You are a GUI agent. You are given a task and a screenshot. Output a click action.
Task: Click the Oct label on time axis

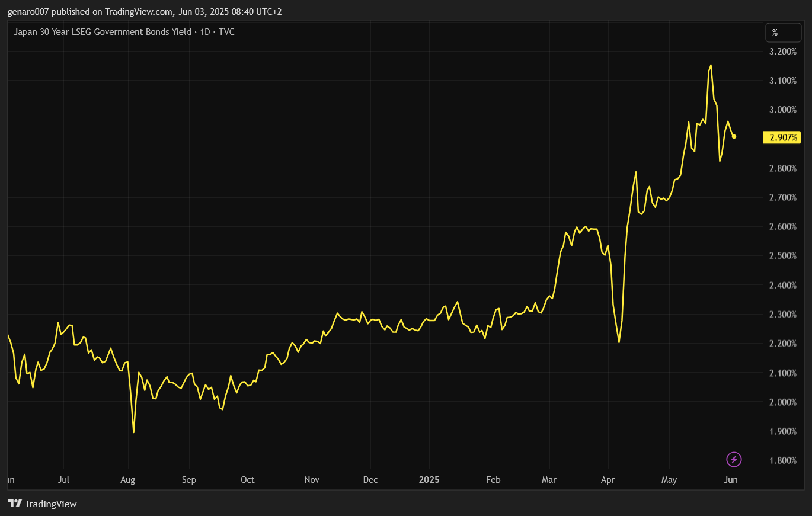(x=248, y=480)
